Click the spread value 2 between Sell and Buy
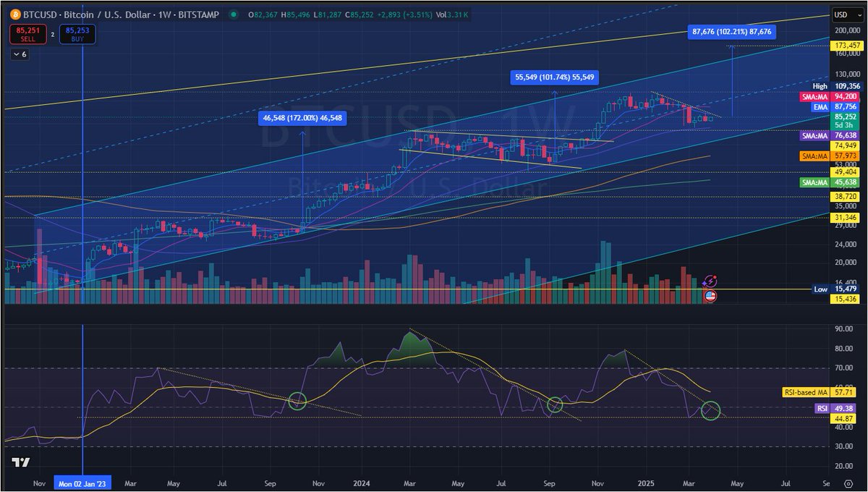868x492 pixels. coord(54,33)
